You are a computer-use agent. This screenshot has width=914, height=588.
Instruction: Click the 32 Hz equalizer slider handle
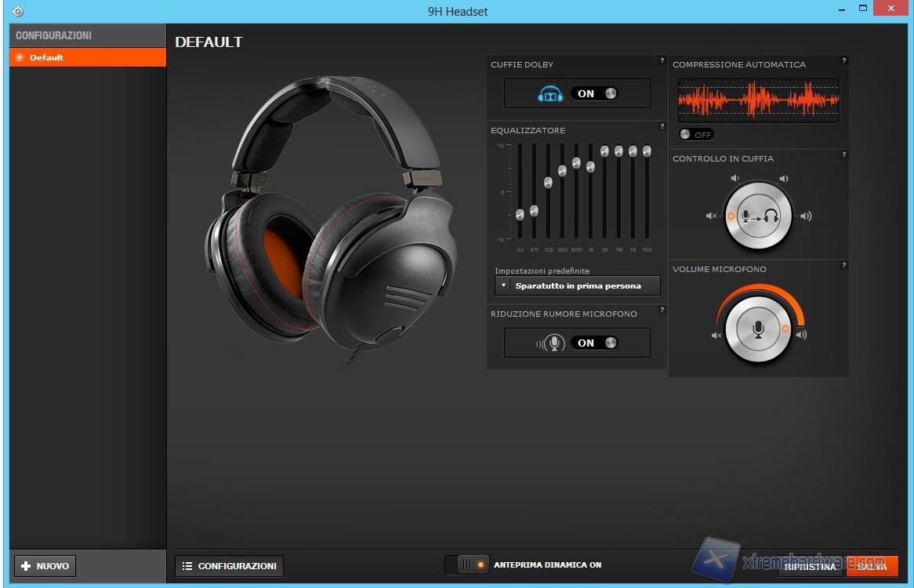tap(520, 214)
